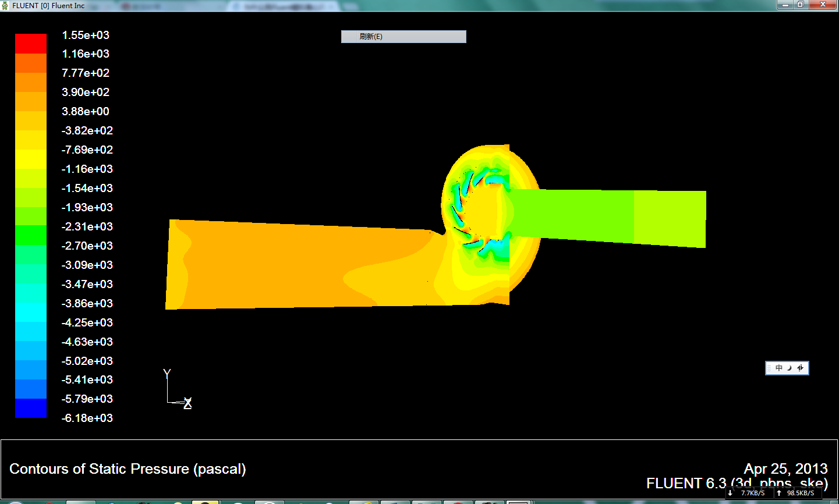Minimize the FLUENT window

[x=785, y=5]
